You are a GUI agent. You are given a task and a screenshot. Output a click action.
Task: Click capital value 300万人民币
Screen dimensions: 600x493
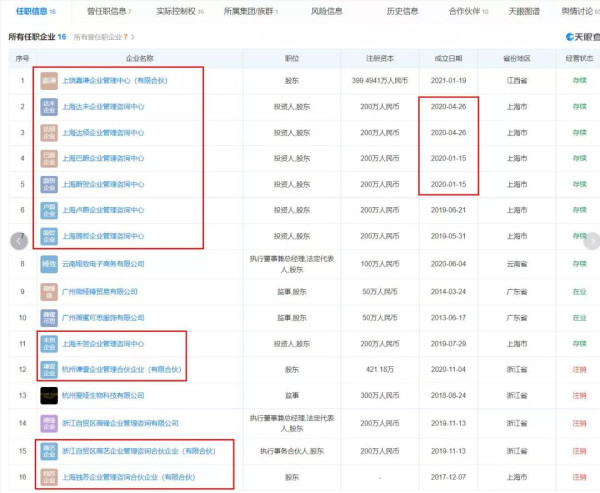tap(380, 395)
